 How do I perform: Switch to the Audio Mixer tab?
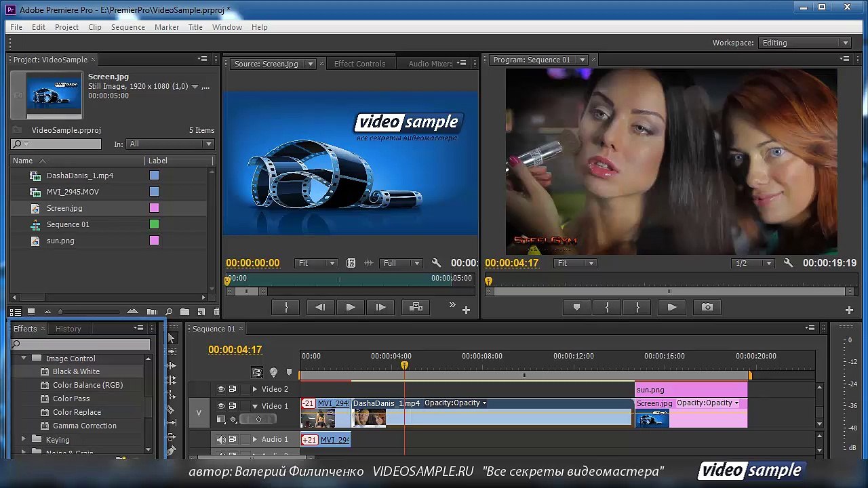(x=430, y=64)
